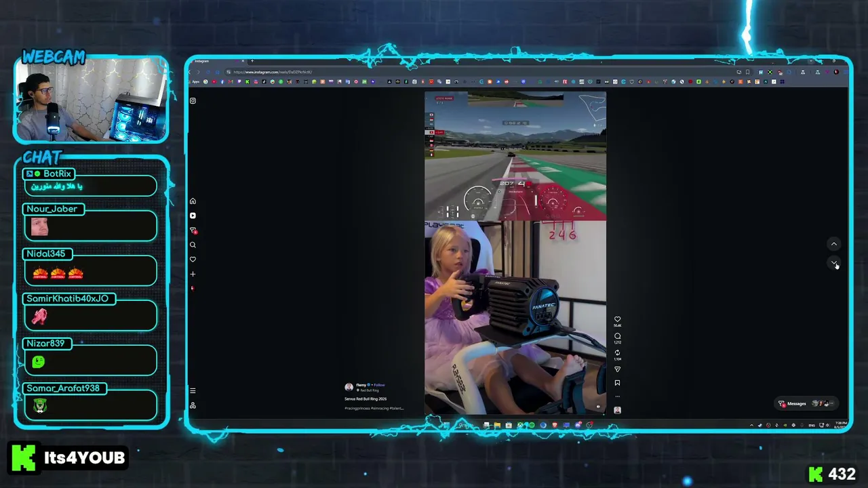Save the reel with bookmark icon
Image resolution: width=868 pixels, height=488 pixels.
click(x=617, y=383)
